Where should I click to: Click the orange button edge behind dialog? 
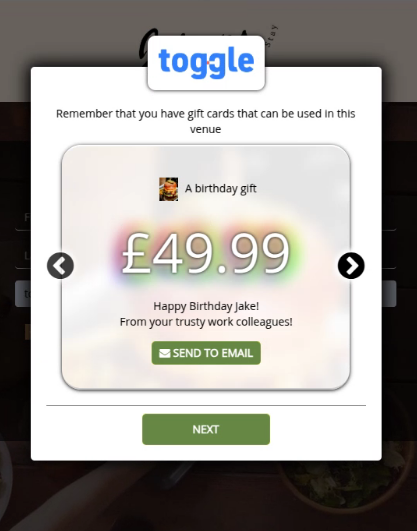coord(28,332)
